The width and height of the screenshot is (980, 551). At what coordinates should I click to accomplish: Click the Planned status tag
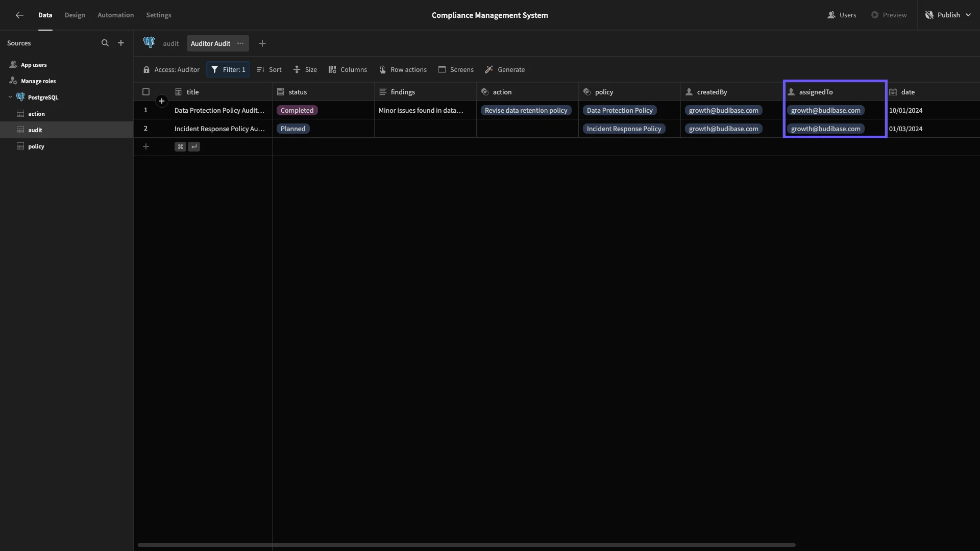293,129
